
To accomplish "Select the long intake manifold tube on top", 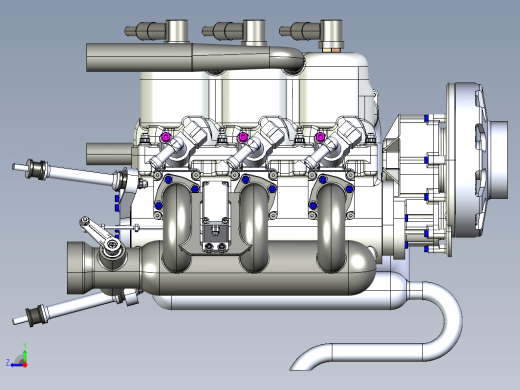I will point(195,57).
